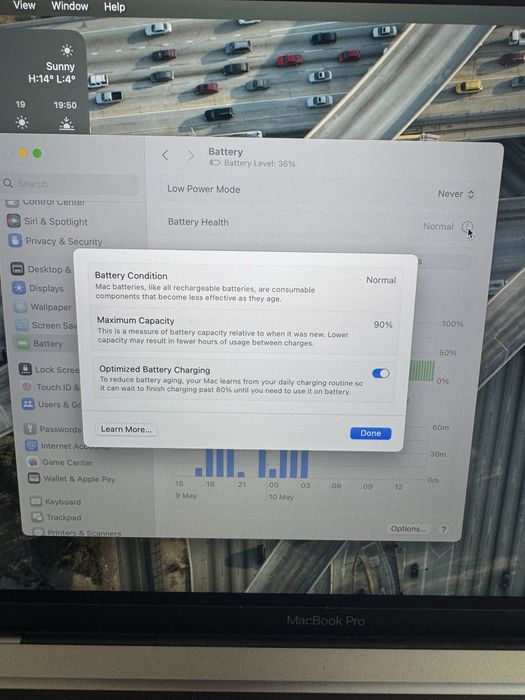This screenshot has width=525, height=700.
Task: Click the Siri & Spotlight icon
Action: 13,221
